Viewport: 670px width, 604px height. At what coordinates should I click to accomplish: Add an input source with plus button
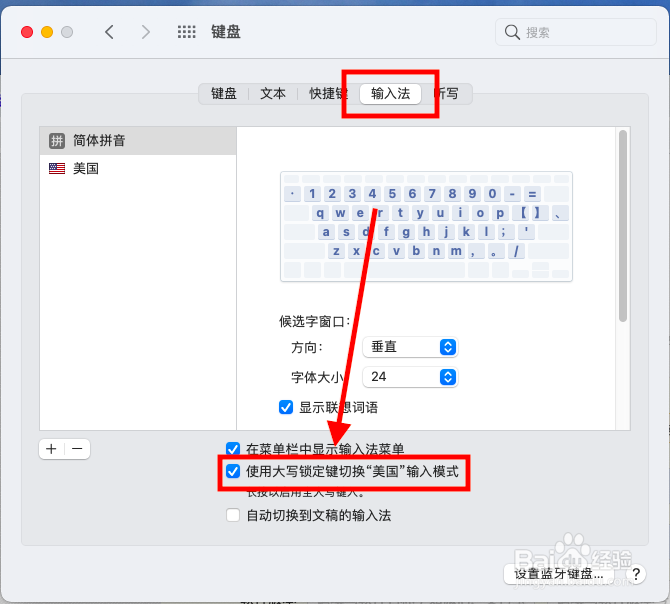51,449
